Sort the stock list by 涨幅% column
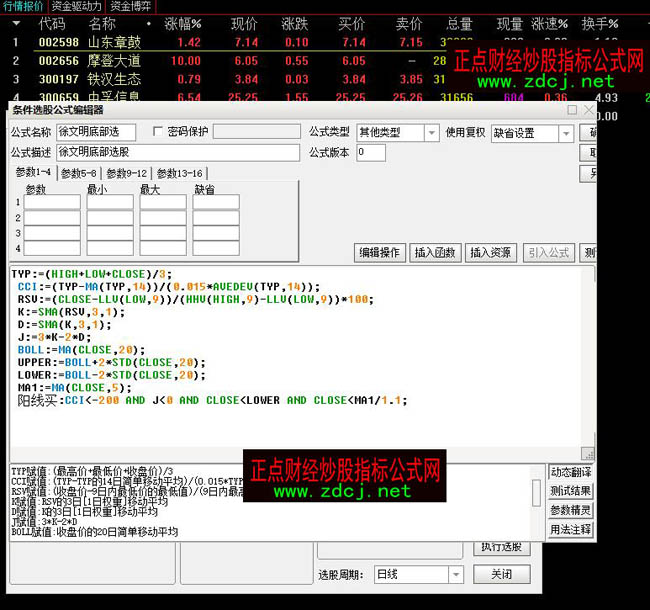 click(x=183, y=23)
